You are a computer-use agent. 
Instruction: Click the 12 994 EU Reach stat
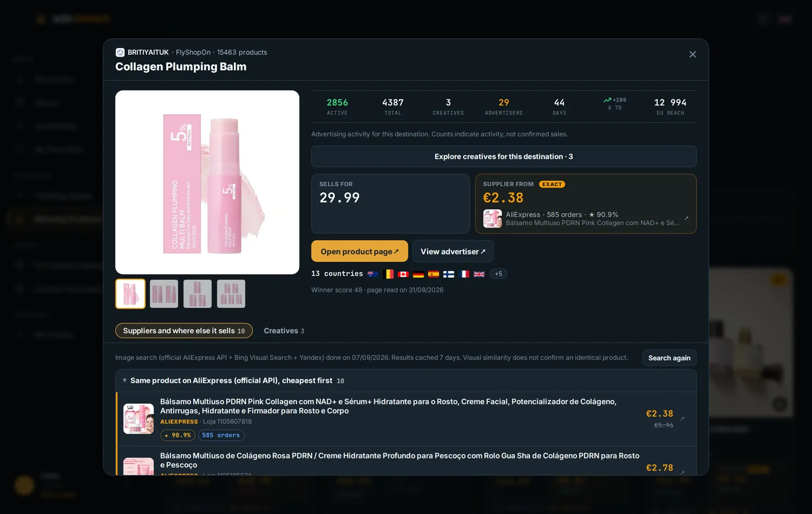click(670, 106)
